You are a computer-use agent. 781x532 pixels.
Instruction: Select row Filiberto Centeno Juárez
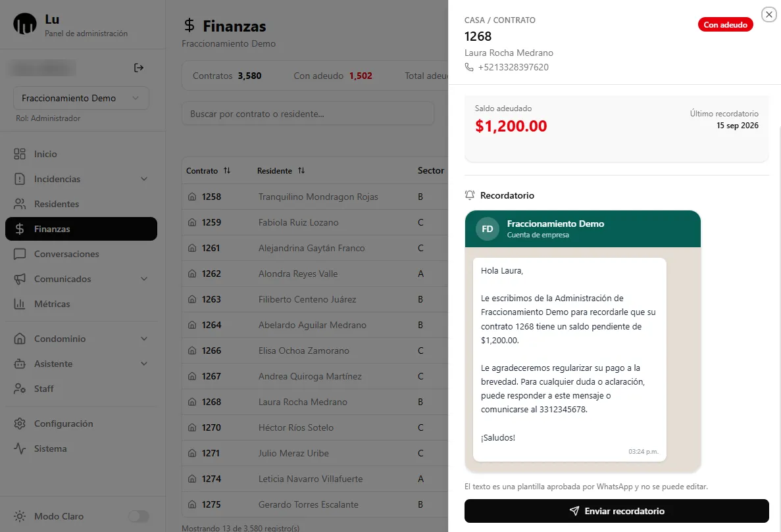click(315, 299)
